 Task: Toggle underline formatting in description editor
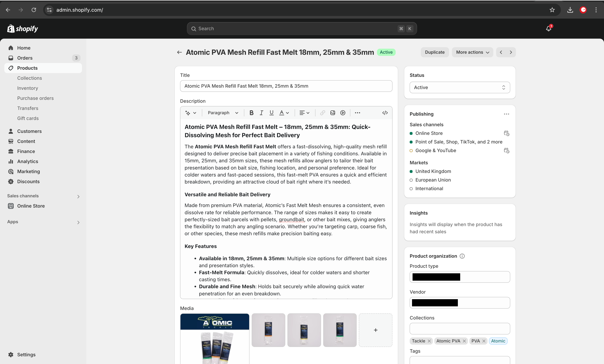click(x=271, y=113)
